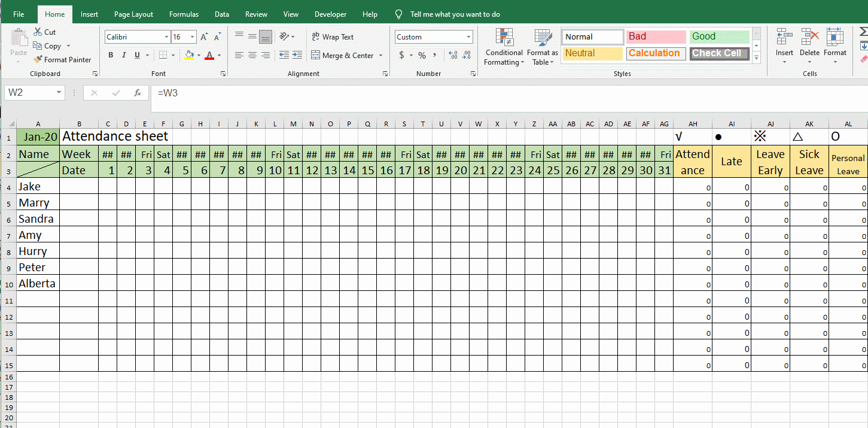Decrease font size with small A
Viewport: 868px width, 428px height.
click(218, 37)
